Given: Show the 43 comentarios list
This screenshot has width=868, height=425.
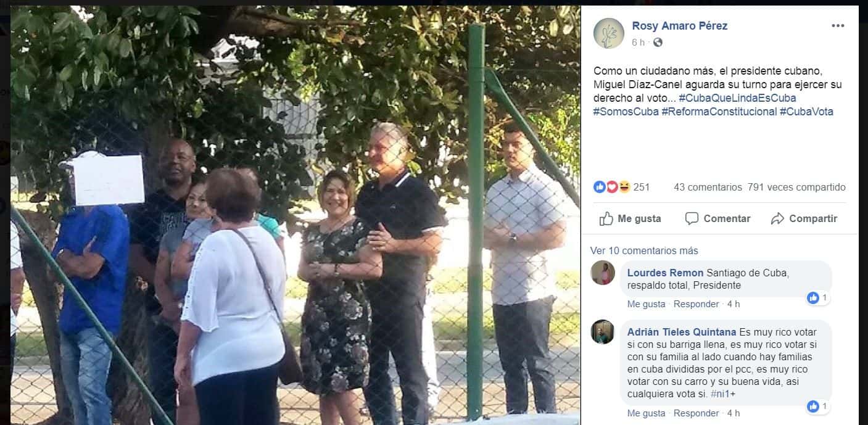Looking at the screenshot, I should (x=708, y=187).
